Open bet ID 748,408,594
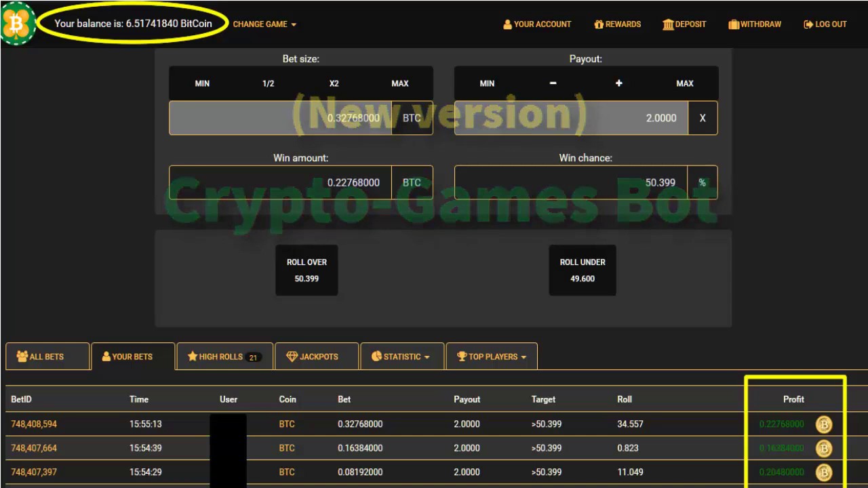Image resolution: width=868 pixels, height=488 pixels. (x=34, y=424)
